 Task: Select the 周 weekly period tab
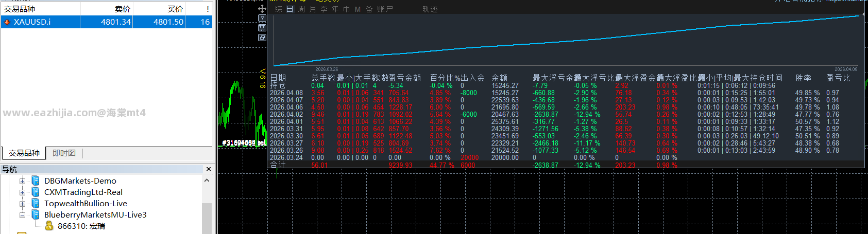coord(301,9)
